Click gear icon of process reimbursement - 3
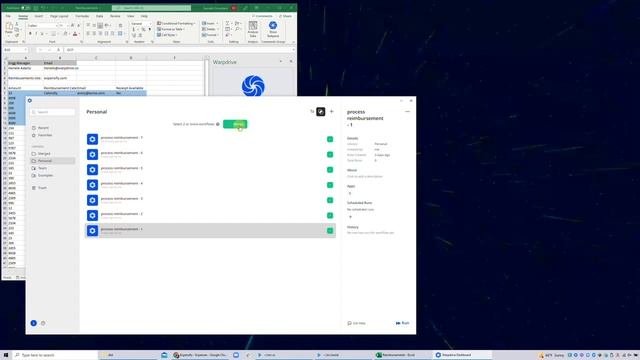The height and width of the screenshot is (360, 640). point(93,200)
